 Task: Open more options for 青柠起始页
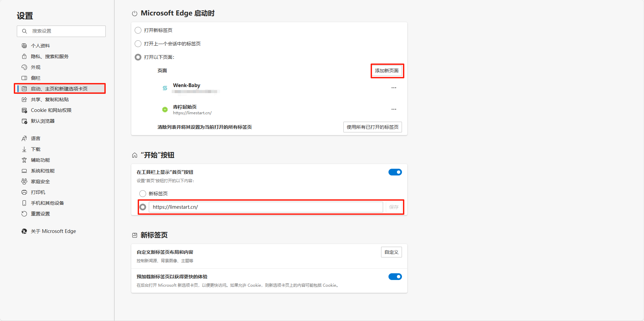coord(394,109)
